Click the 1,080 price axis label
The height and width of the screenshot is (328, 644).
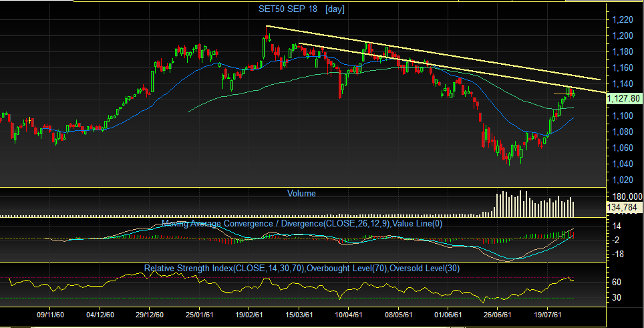click(x=621, y=132)
